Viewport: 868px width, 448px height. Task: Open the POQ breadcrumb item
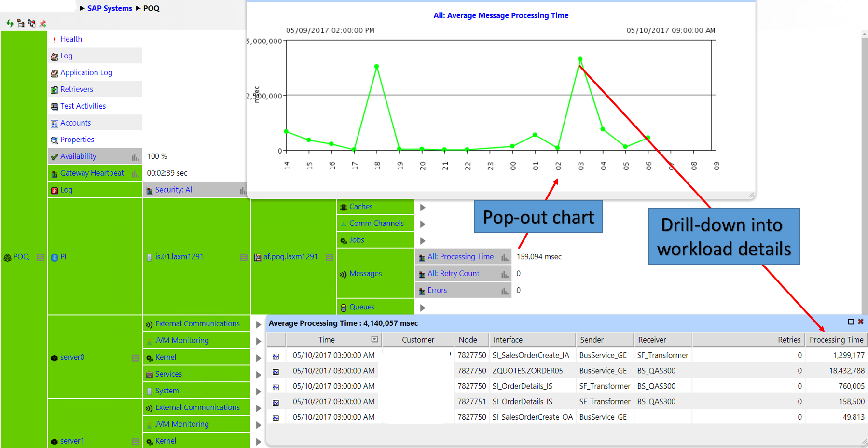point(150,8)
